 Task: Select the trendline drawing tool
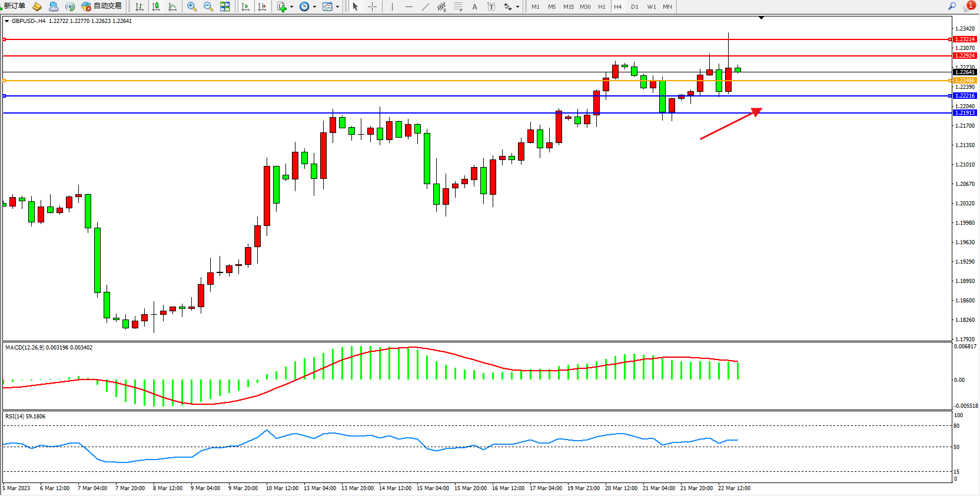click(x=426, y=7)
